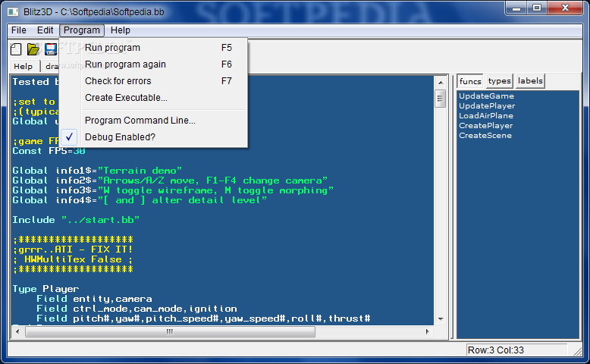590x364 pixels.
Task: Choose Run program from the menu
Action: coord(152,48)
